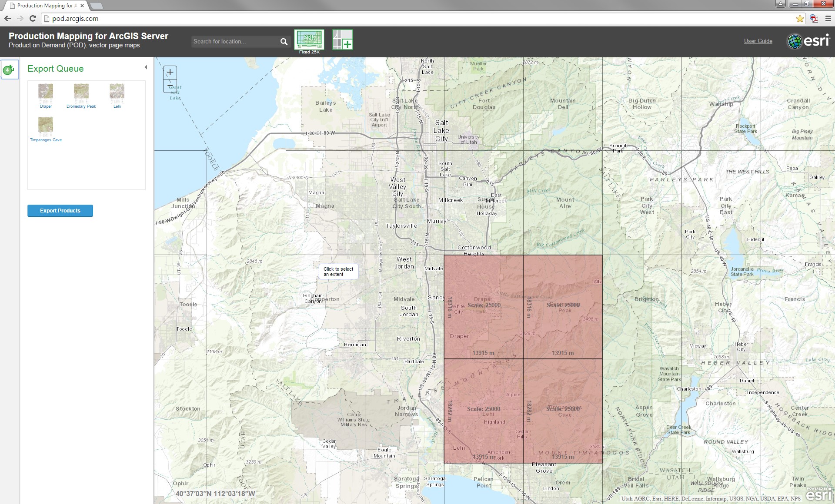Switch to the Production Mapping browser tab

pos(47,6)
